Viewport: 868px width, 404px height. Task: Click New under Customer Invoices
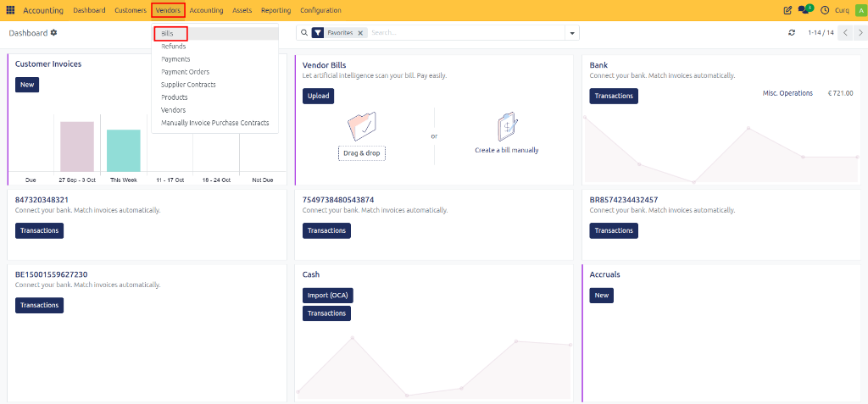tap(27, 85)
